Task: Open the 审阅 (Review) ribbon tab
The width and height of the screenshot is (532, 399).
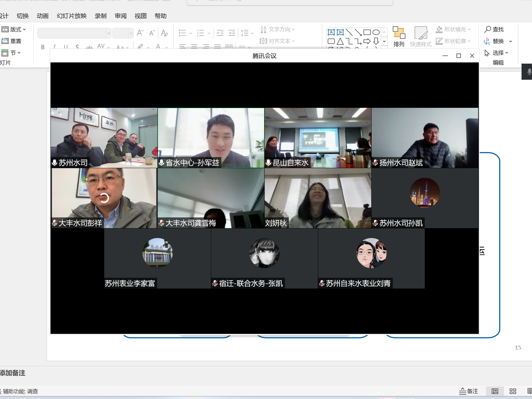Action: coord(121,16)
